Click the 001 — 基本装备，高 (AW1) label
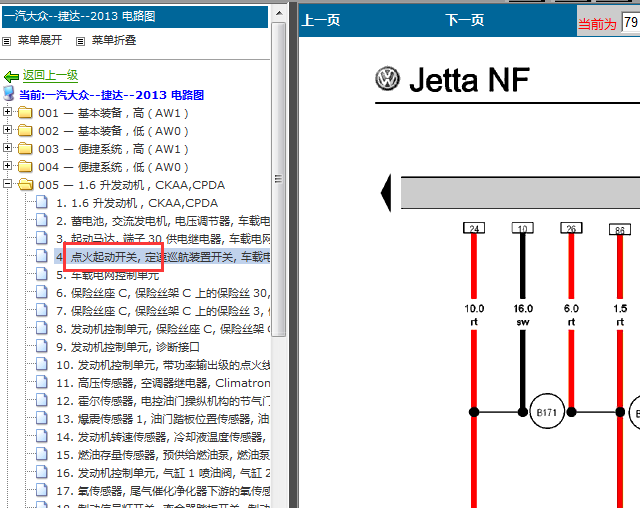This screenshot has width=640, height=508. (x=113, y=113)
